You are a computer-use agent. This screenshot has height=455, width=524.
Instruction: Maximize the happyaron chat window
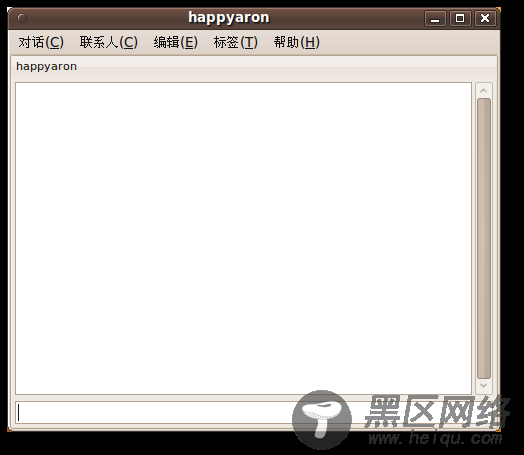[x=460, y=18]
